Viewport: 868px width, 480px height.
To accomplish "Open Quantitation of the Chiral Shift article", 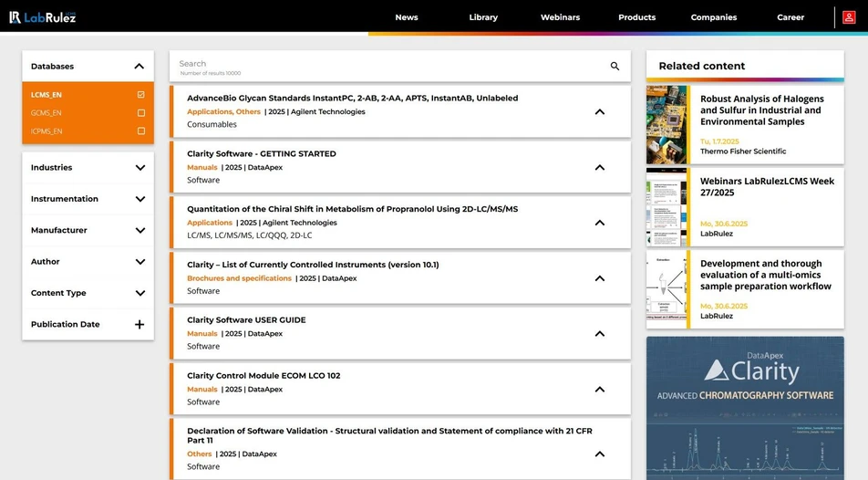I will [353, 209].
